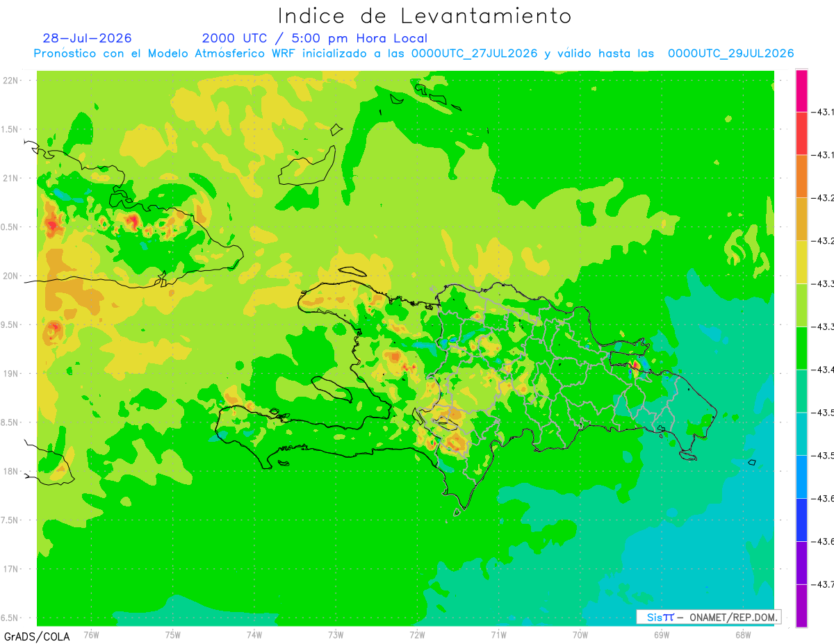
Task: Click the '68W' longitude label
Action: point(743,634)
